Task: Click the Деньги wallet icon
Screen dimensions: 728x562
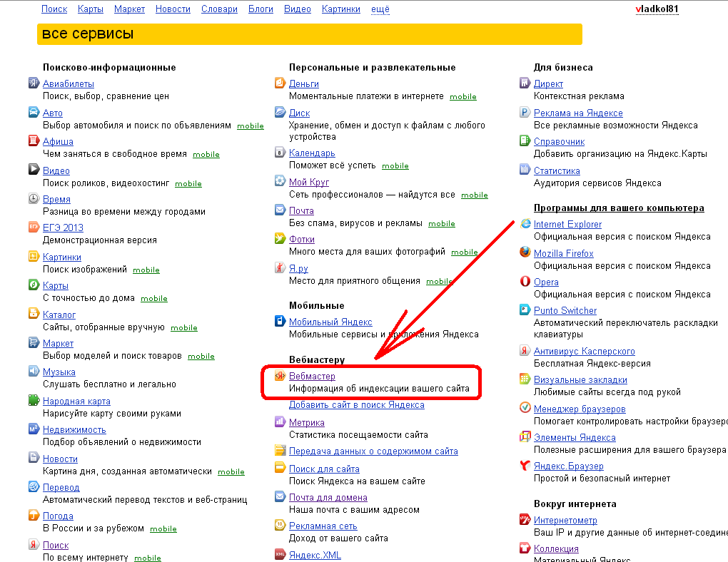Action: coord(280,83)
